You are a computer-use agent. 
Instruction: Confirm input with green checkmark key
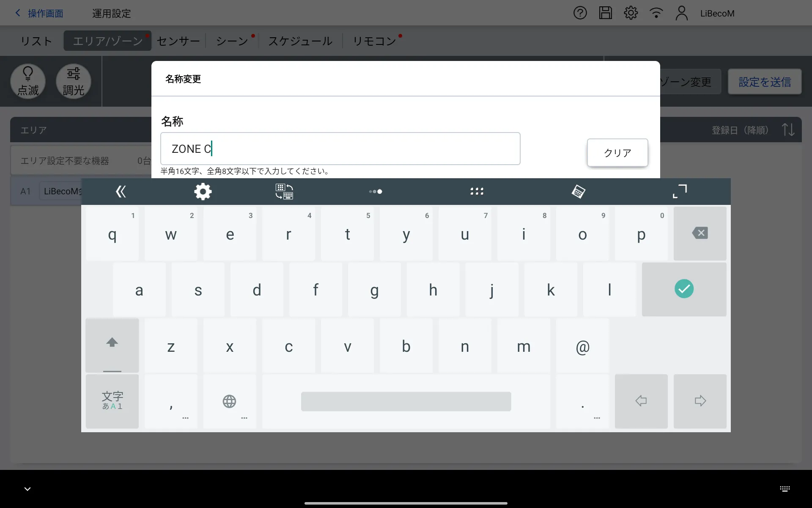(683, 289)
